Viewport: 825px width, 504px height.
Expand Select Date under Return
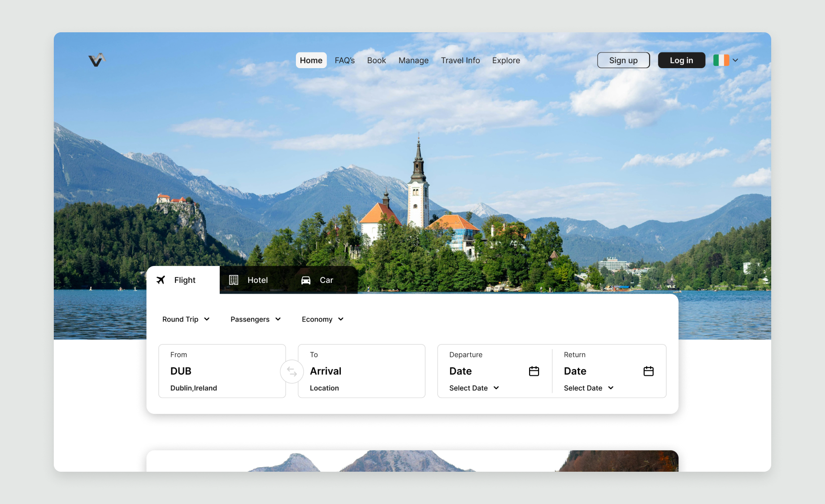589,388
